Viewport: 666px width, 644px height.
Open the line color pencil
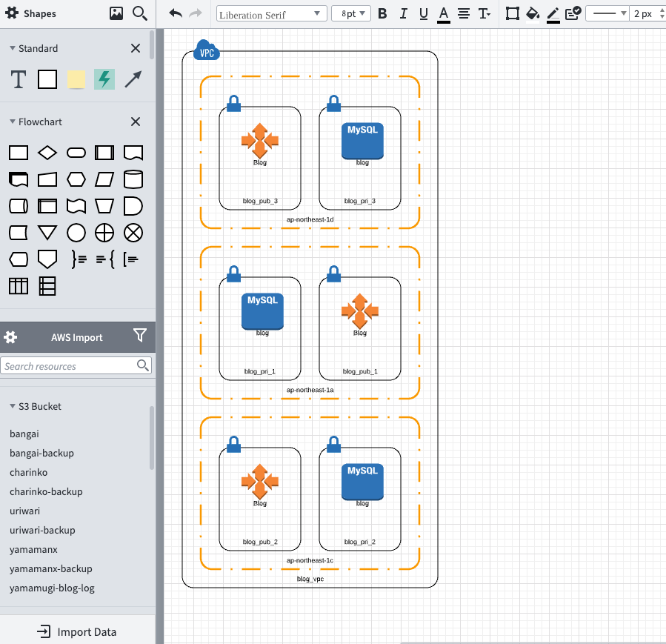click(x=553, y=15)
